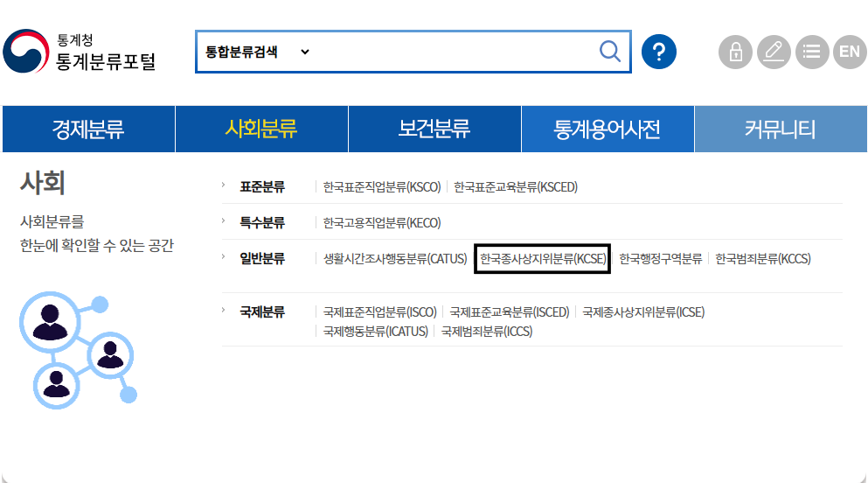Open the gray list menu icon
This screenshot has width=868, height=483.
812,52
